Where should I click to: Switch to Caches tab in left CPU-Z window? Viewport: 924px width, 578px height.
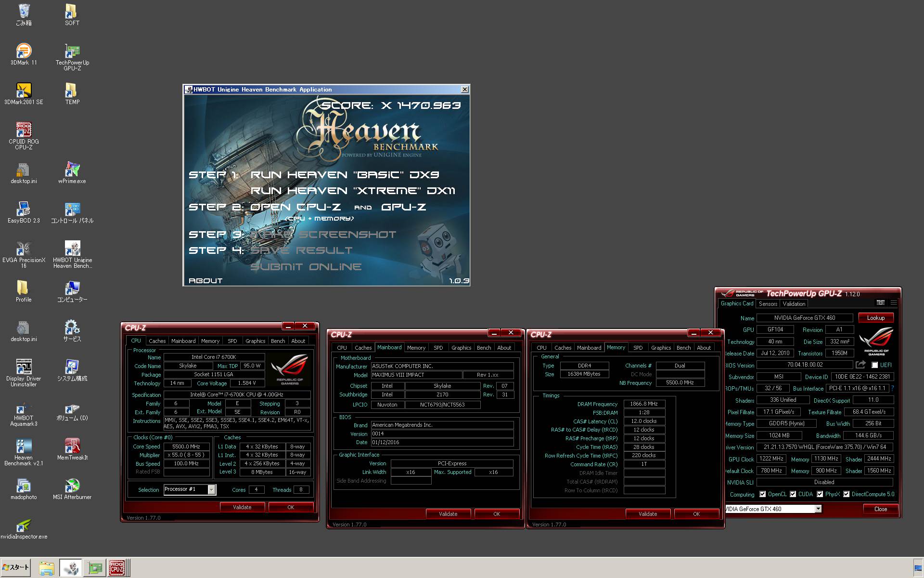157,341
